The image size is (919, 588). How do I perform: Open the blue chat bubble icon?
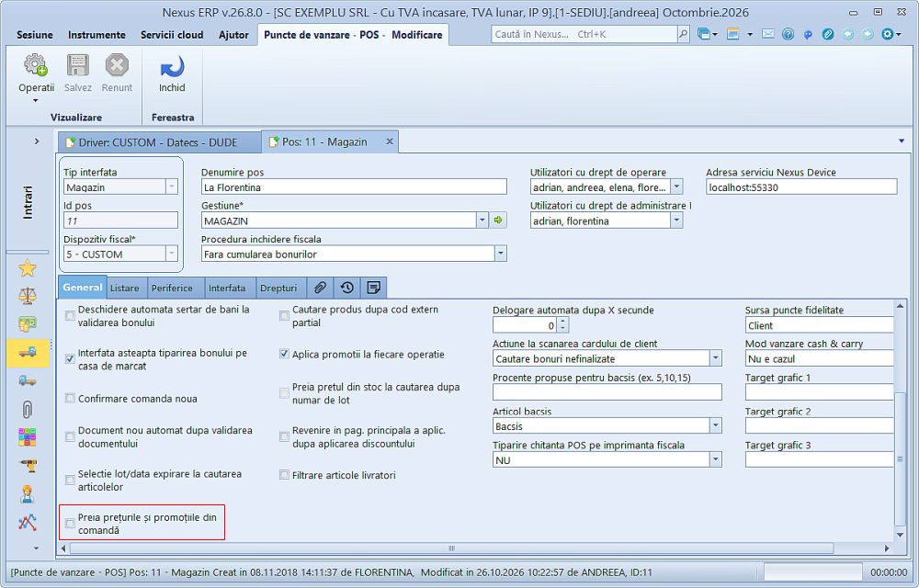(x=808, y=34)
